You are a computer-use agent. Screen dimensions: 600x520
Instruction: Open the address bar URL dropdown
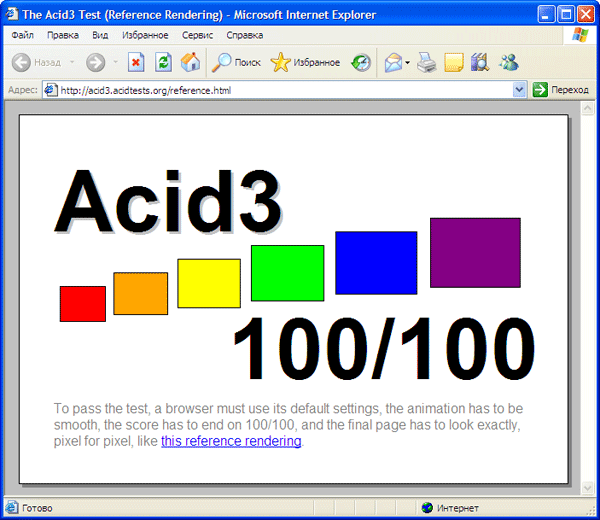[519, 90]
